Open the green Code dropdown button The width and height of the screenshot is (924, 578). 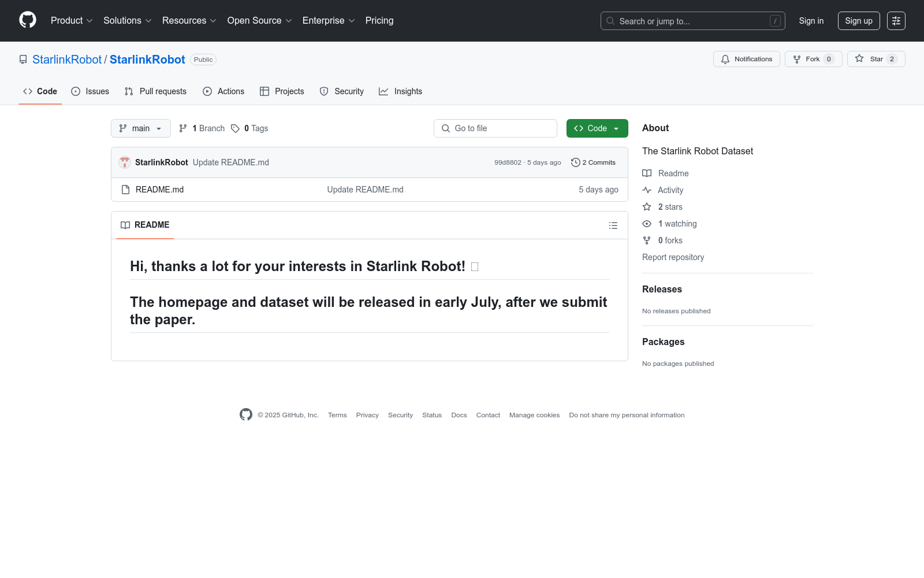pyautogui.click(x=597, y=128)
